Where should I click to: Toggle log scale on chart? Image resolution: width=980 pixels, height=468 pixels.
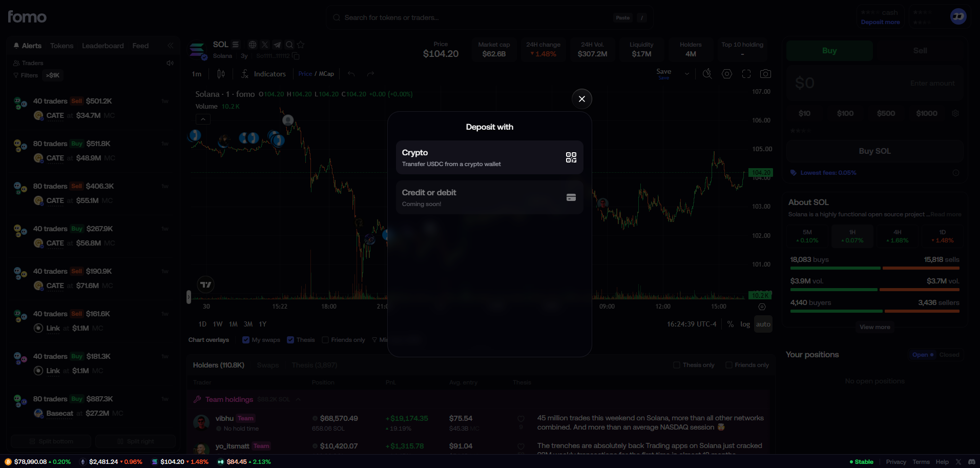point(745,324)
